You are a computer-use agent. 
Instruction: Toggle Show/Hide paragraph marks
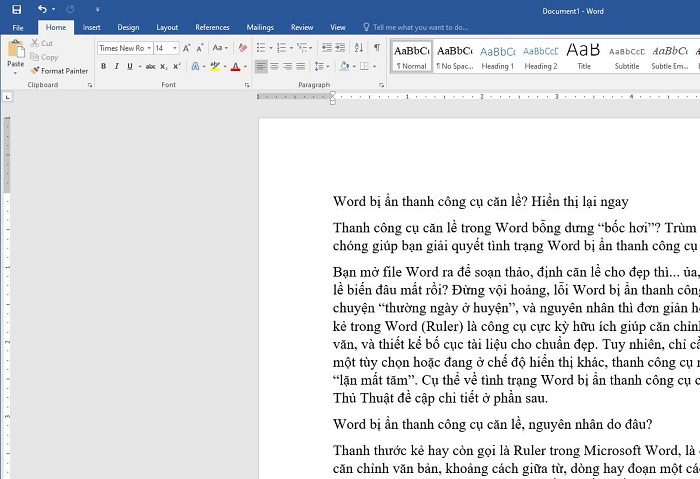pyautogui.click(x=376, y=48)
